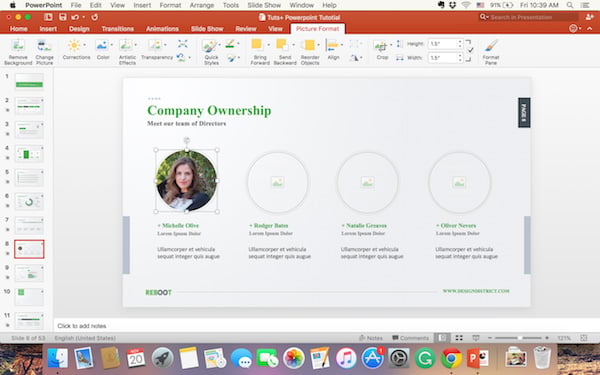Image resolution: width=600 pixels, height=375 pixels.
Task: Select the Crop tool
Action: (382, 50)
